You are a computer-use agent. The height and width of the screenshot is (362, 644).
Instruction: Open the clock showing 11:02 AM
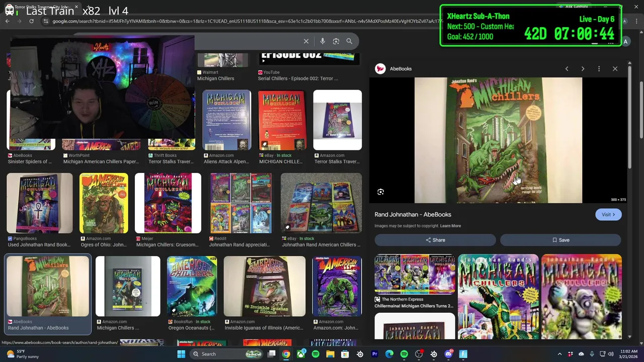pos(629,354)
